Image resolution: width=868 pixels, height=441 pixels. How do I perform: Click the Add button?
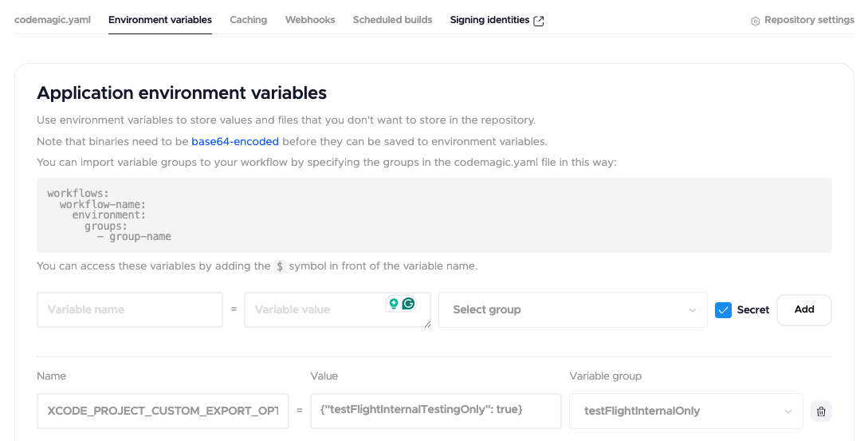click(x=804, y=309)
